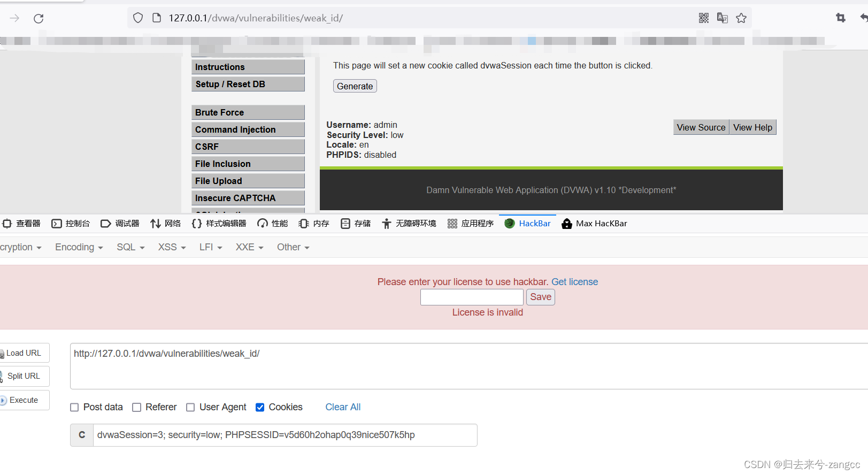Click the browser reload icon
The height and width of the screenshot is (475, 868).
(39, 19)
